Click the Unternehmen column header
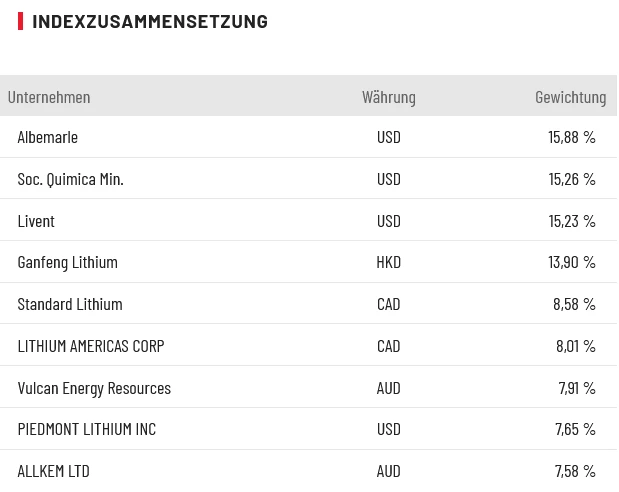This screenshot has height=492, width=619. (x=49, y=97)
